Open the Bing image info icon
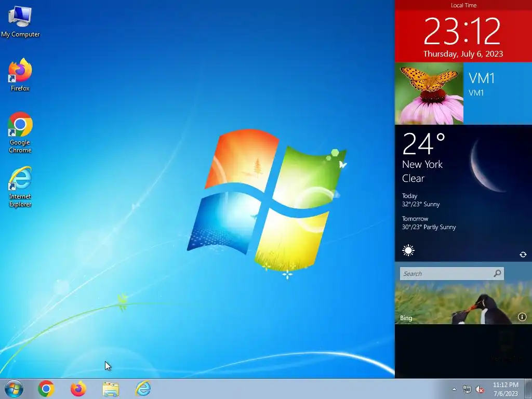This screenshot has width=532, height=399. 522,317
